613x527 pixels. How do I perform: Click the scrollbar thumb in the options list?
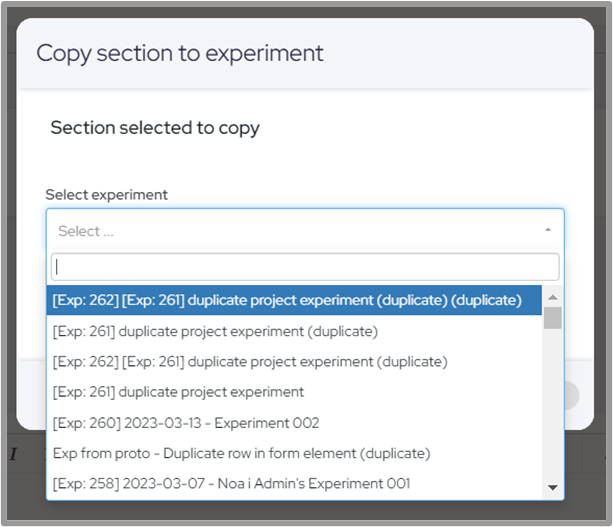coord(552,318)
